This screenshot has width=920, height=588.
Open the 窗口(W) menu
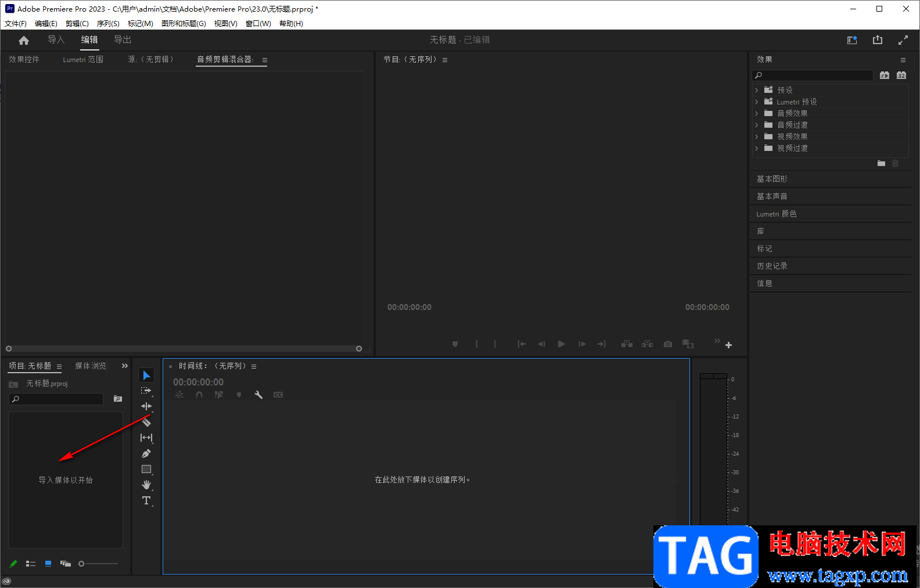258,24
